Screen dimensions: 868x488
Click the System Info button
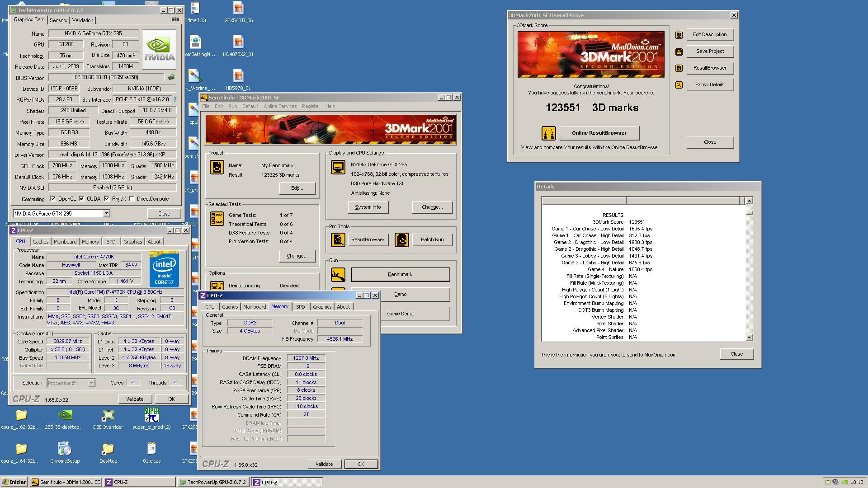(x=368, y=207)
